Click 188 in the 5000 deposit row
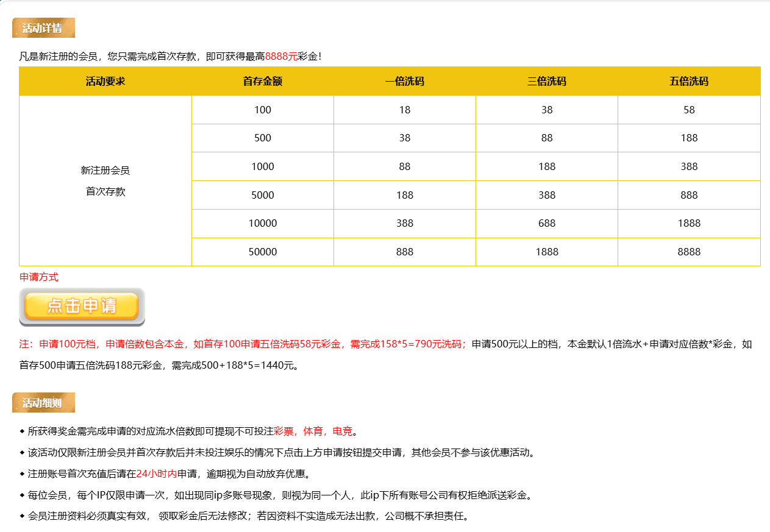This screenshot has width=770, height=532. click(x=405, y=195)
